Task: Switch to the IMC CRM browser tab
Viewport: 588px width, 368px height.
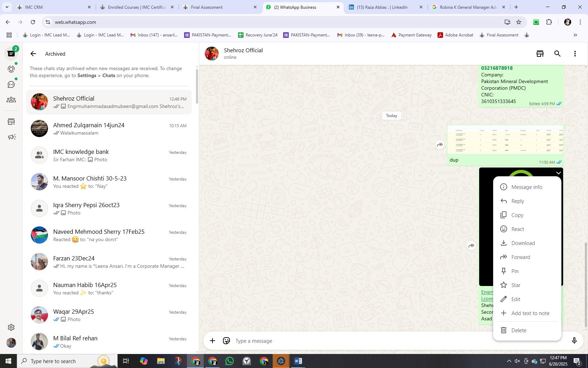Action: [54, 7]
